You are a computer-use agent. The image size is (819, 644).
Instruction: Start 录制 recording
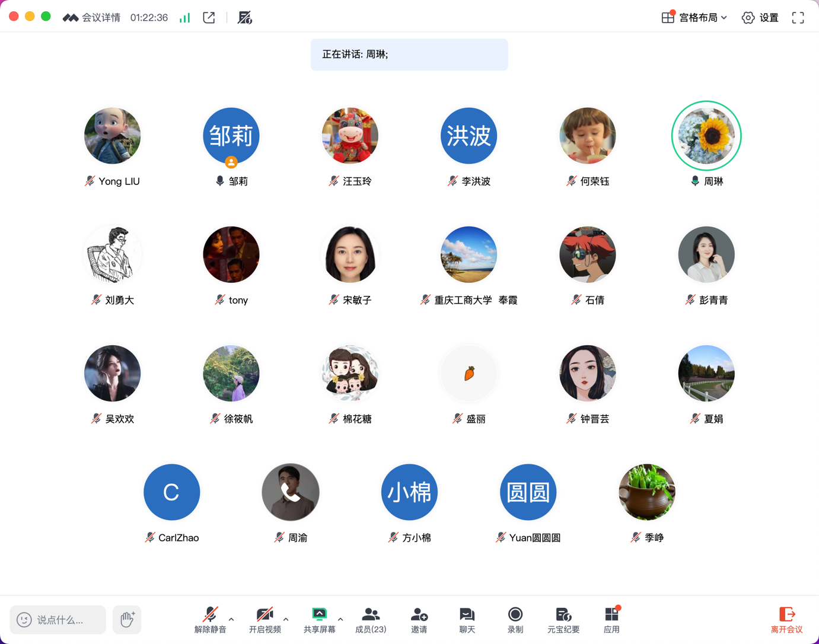(515, 620)
